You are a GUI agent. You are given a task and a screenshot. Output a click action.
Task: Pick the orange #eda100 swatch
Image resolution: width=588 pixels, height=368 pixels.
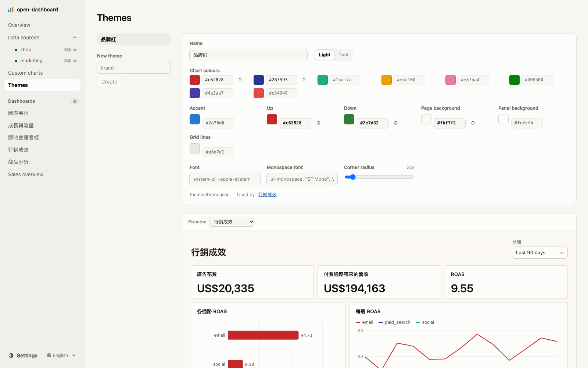coord(387,80)
